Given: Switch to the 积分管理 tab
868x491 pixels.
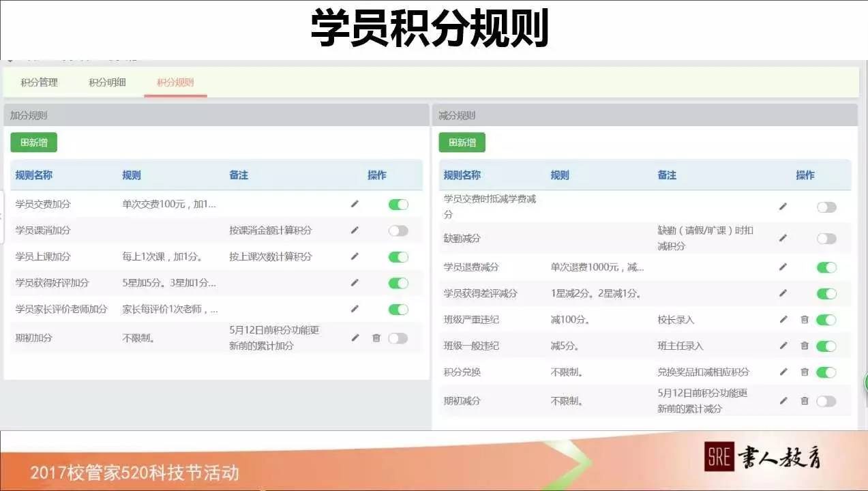Looking at the screenshot, I should [39, 81].
